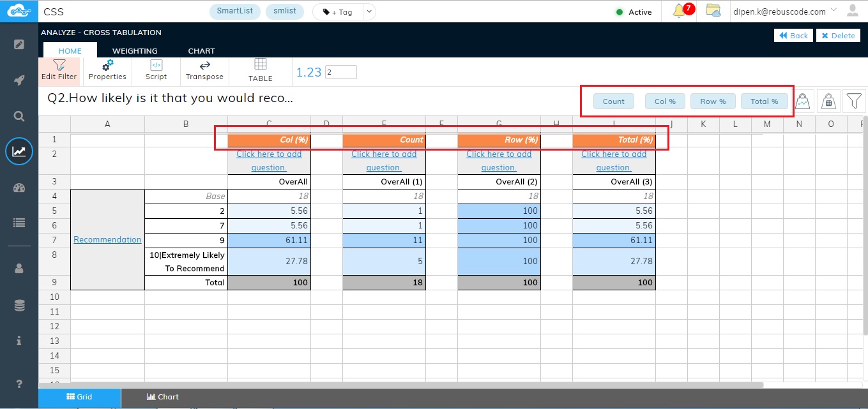Viewport: 868px width, 409px height.
Task: Select the Total row label
Action: tap(186, 282)
